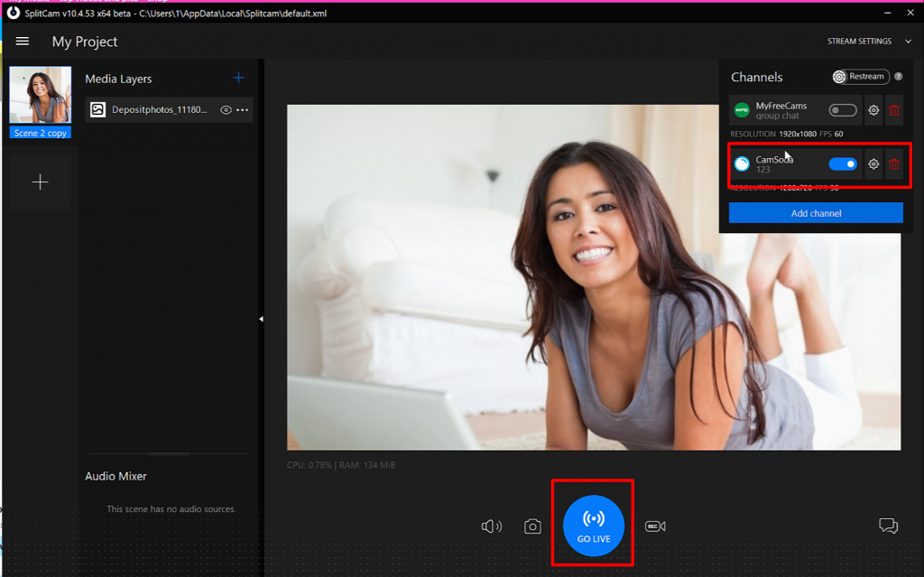The width and height of the screenshot is (924, 577).
Task: Click the My Project title
Action: pyautogui.click(x=85, y=42)
